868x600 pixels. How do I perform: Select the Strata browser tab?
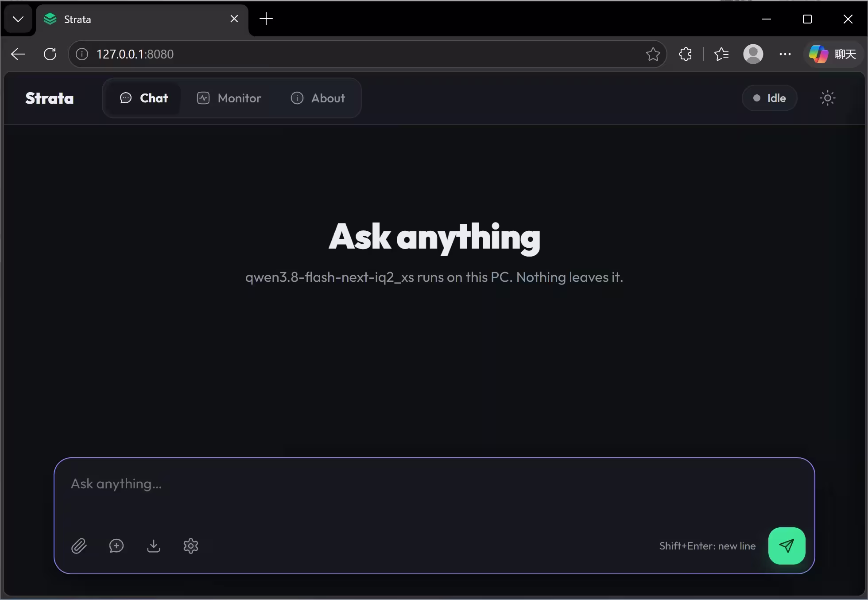[x=142, y=19]
